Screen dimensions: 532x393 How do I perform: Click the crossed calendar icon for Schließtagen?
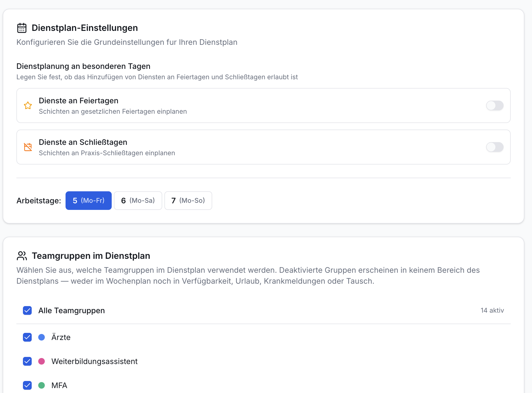pyautogui.click(x=28, y=147)
